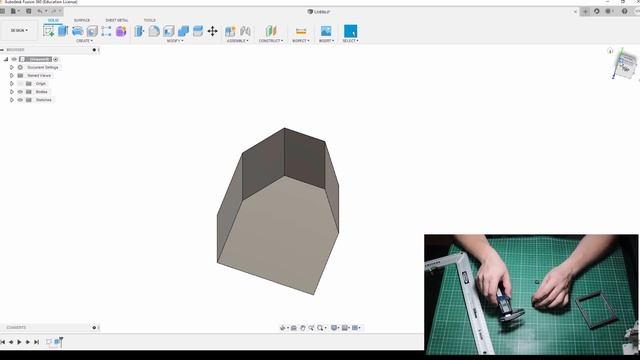The width and height of the screenshot is (640, 360).
Task: Select the Offset Face tool
Action: (198, 31)
